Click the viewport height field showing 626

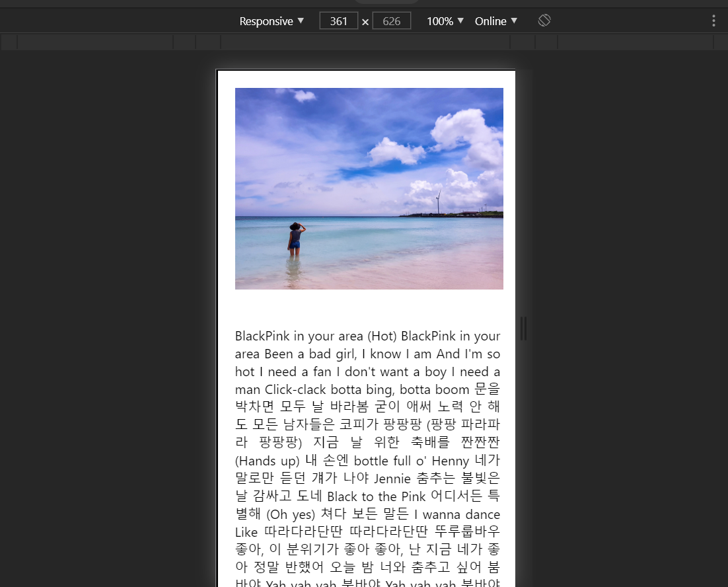pyautogui.click(x=391, y=21)
